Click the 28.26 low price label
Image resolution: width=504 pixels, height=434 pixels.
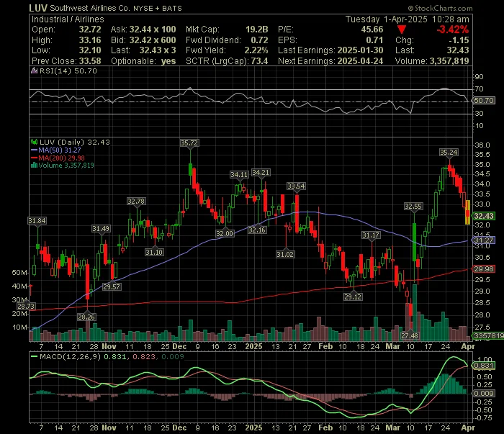point(86,317)
